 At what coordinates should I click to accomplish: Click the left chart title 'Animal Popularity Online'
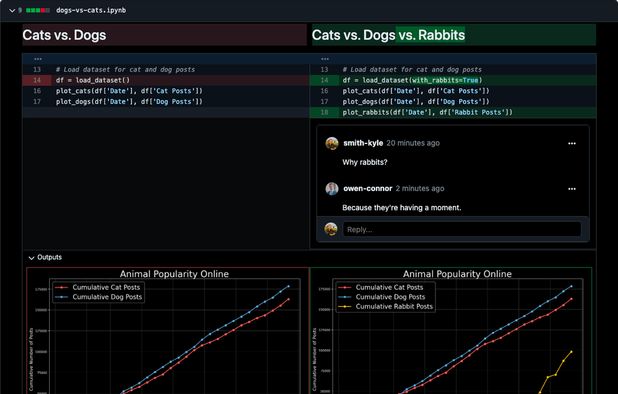(x=174, y=274)
